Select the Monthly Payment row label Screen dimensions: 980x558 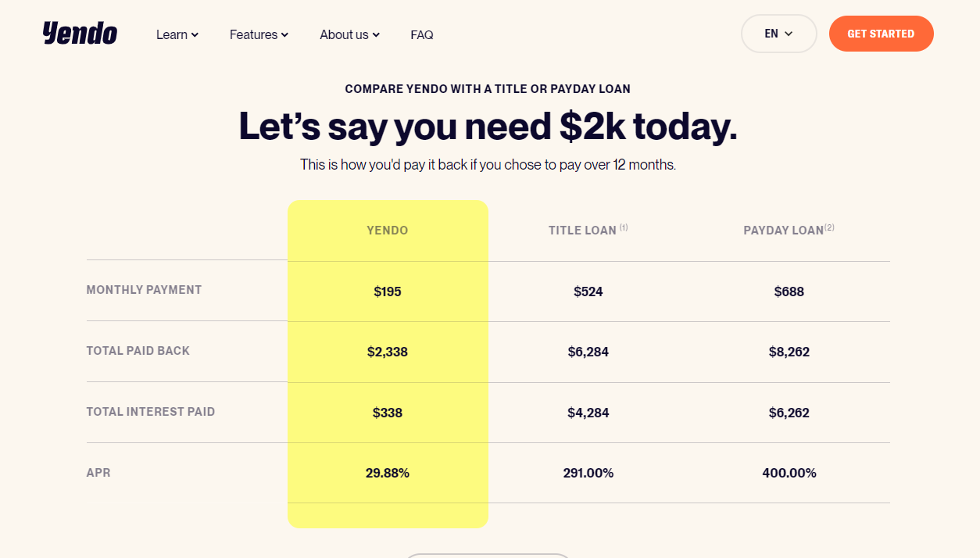coord(144,290)
